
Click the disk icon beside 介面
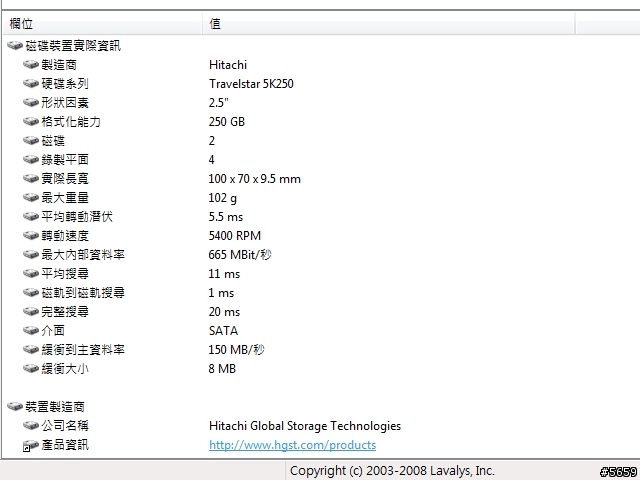pyautogui.click(x=31, y=331)
